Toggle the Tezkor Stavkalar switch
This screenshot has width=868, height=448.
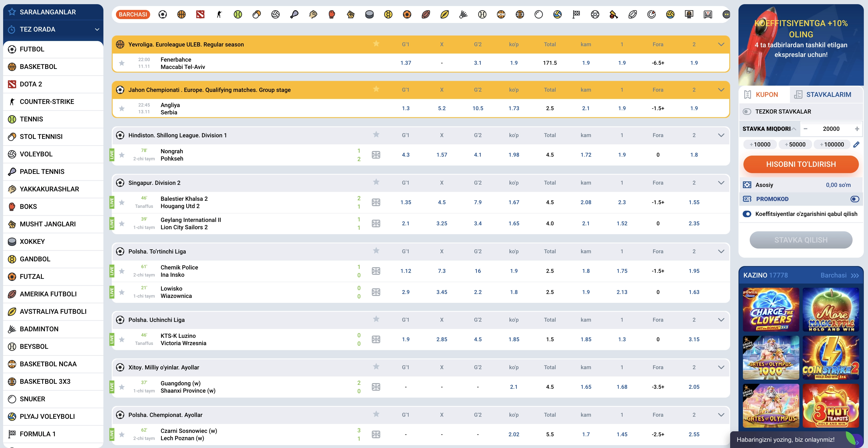[x=747, y=111]
